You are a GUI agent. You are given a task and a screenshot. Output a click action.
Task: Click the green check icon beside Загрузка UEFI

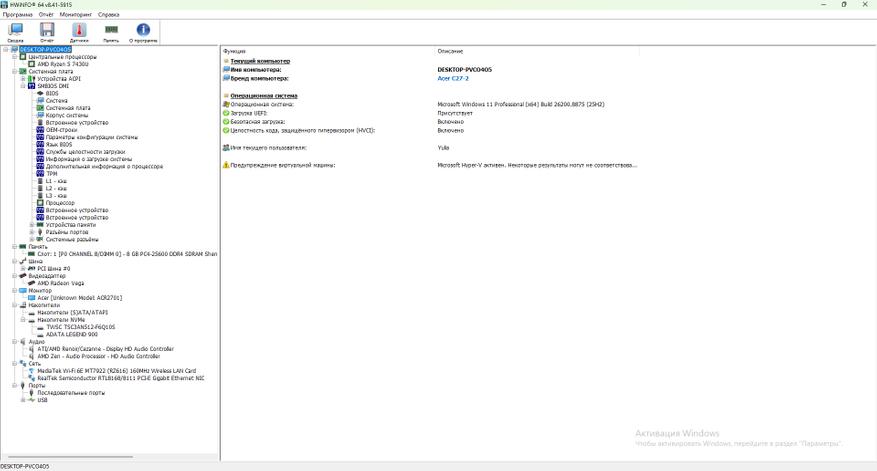click(x=226, y=113)
